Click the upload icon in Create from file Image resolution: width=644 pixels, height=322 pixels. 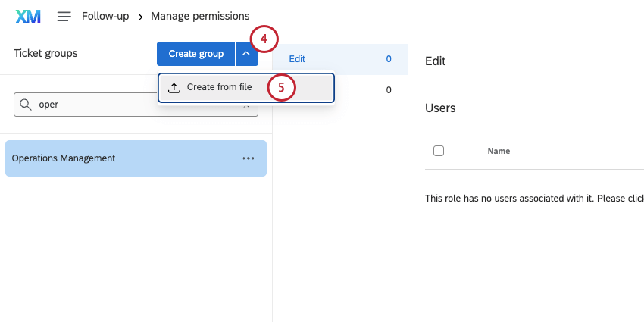pyautogui.click(x=174, y=87)
